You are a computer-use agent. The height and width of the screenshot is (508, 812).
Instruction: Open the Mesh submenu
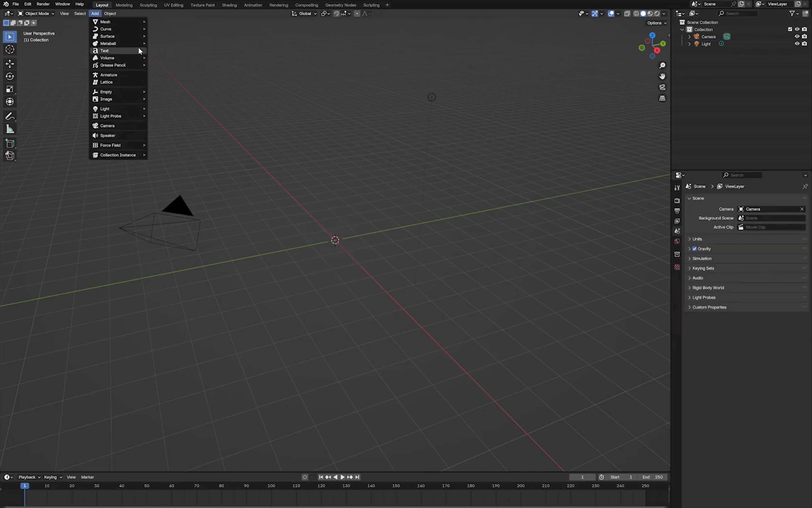click(118, 22)
